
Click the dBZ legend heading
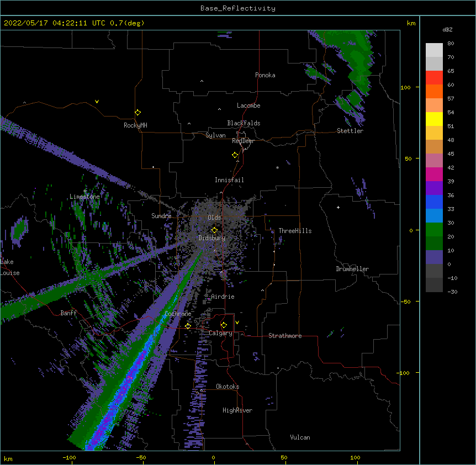447,29
